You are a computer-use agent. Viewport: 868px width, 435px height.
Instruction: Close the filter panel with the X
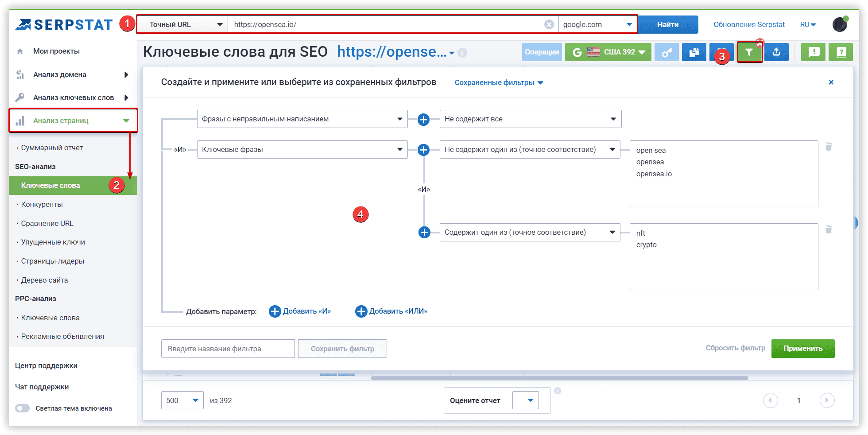click(831, 82)
